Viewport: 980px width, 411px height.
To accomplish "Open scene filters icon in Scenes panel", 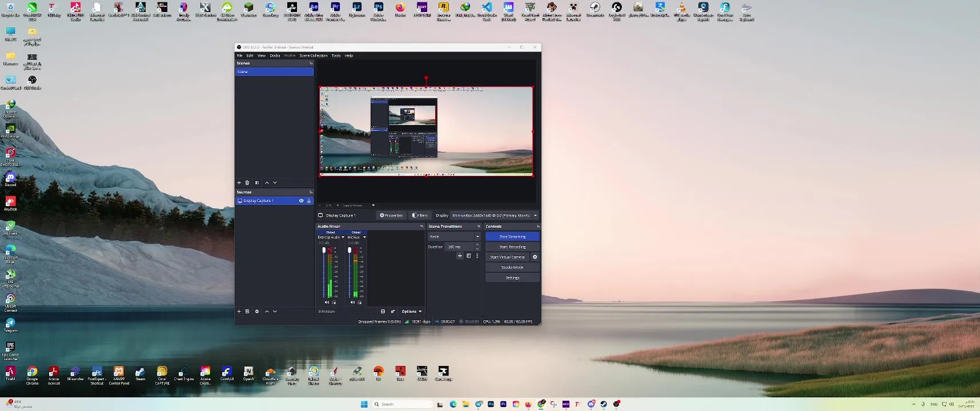I will [257, 183].
